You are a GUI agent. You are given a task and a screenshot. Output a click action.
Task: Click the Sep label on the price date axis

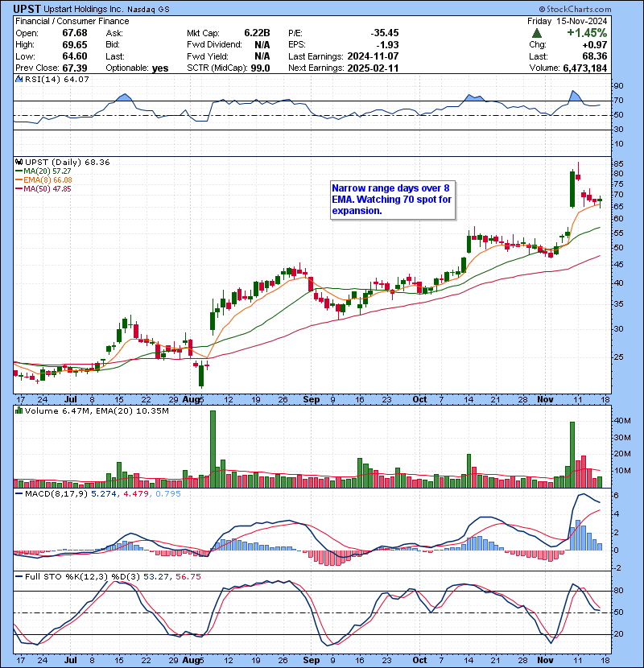pyautogui.click(x=311, y=400)
